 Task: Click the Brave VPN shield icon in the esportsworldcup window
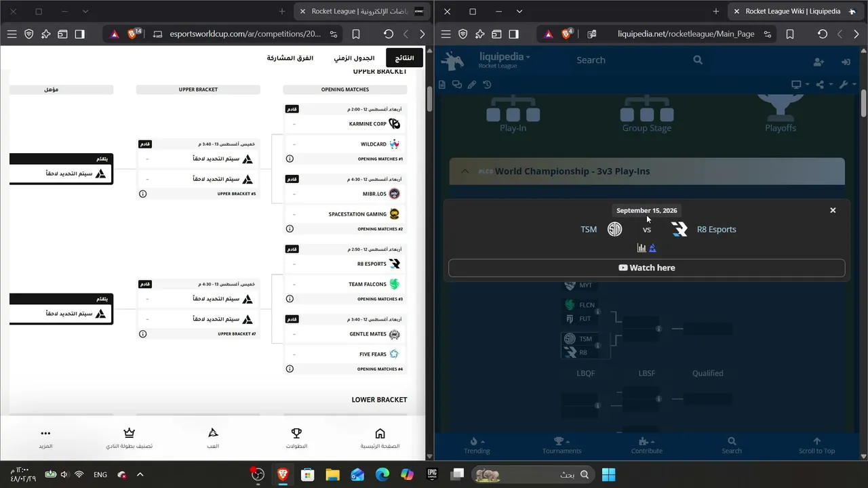click(x=28, y=34)
